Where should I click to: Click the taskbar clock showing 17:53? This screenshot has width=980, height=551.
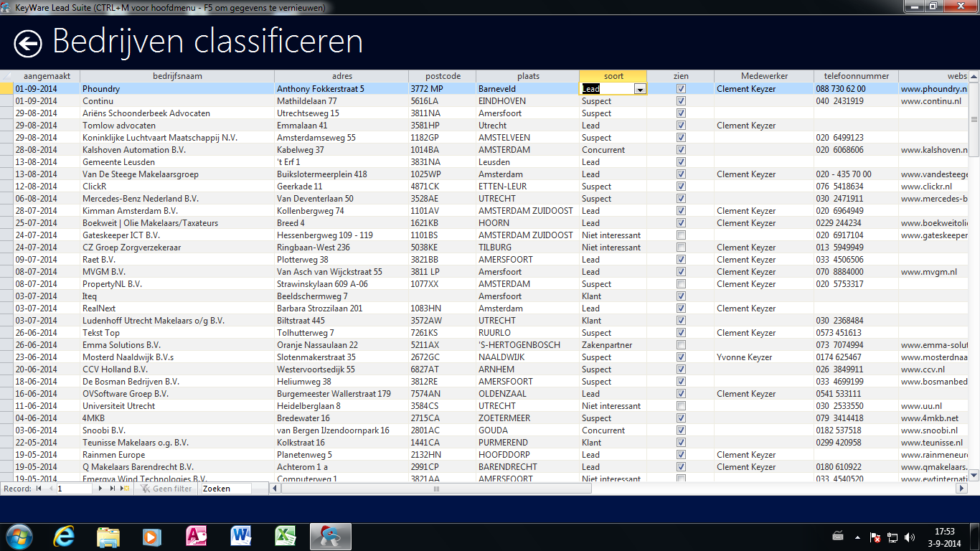(x=945, y=532)
